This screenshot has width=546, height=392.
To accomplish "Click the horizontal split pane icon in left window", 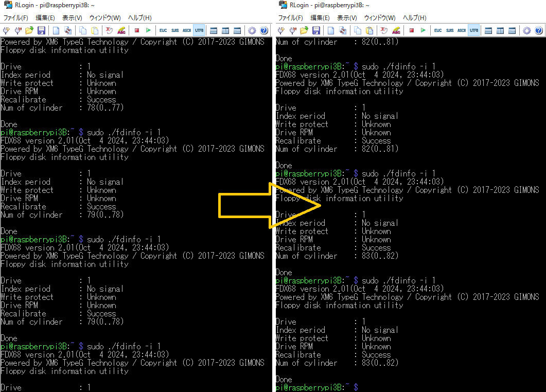I will pyautogui.click(x=214, y=30).
